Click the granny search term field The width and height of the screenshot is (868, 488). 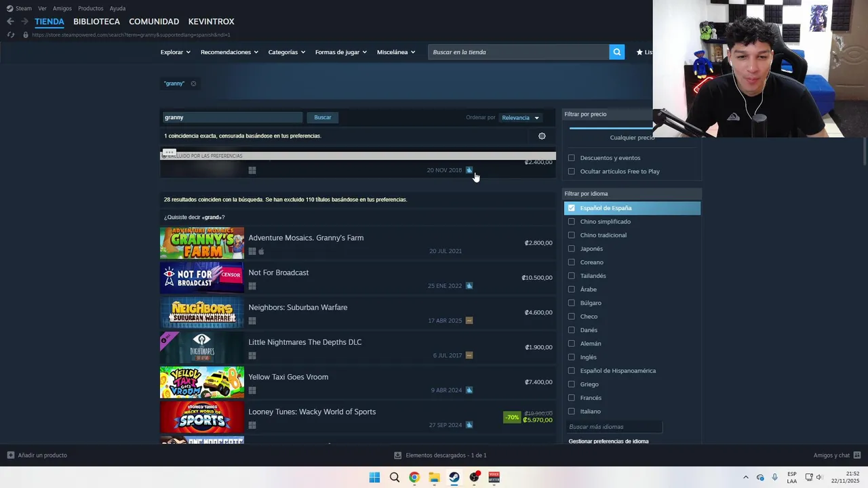pyautogui.click(x=232, y=117)
